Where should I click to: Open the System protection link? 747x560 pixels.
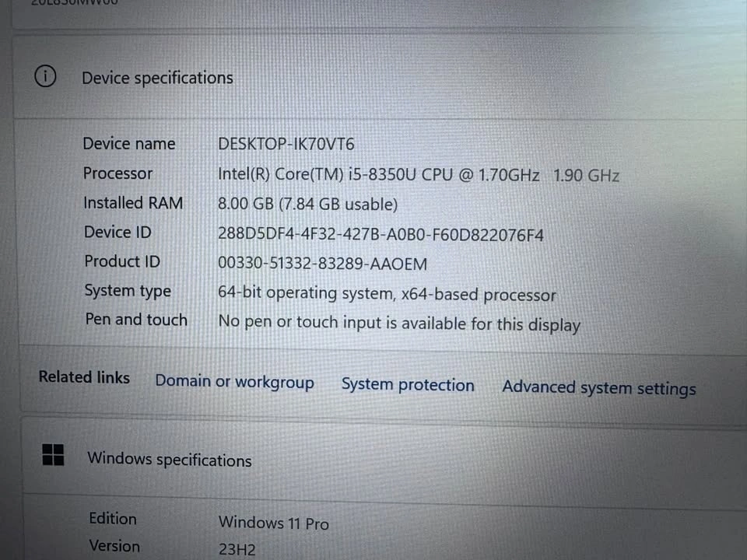(408, 385)
